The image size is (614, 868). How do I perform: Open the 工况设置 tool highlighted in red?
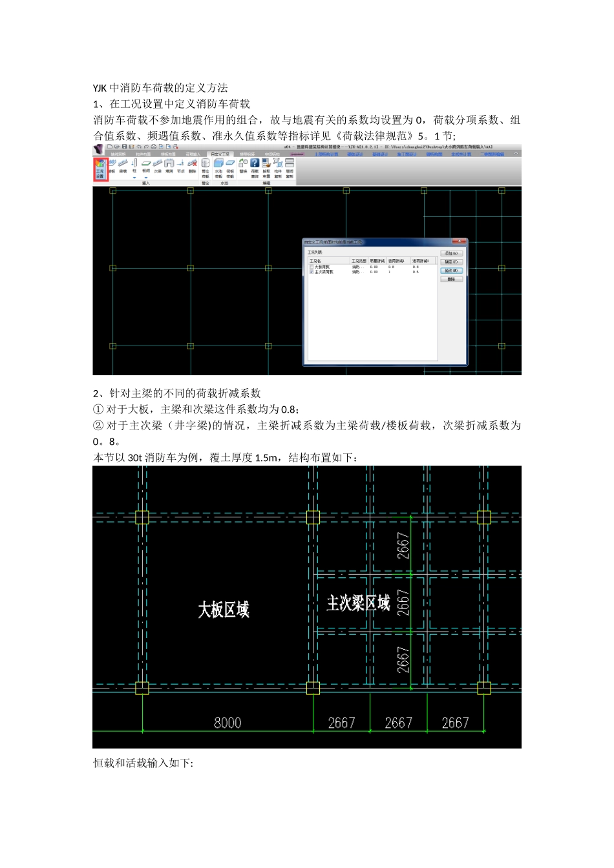tap(100, 168)
